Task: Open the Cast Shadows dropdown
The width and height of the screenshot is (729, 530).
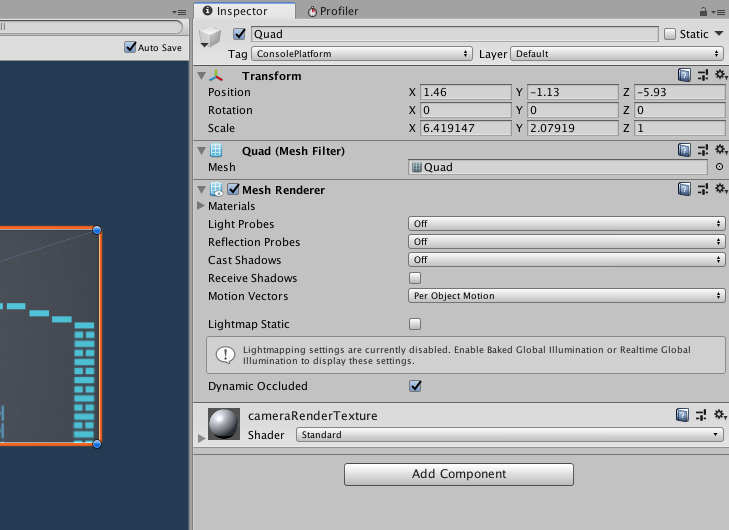Action: coord(566,259)
